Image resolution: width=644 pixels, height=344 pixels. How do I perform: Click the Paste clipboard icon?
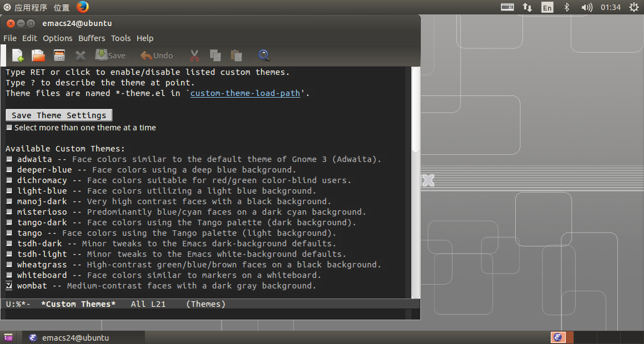pos(236,55)
